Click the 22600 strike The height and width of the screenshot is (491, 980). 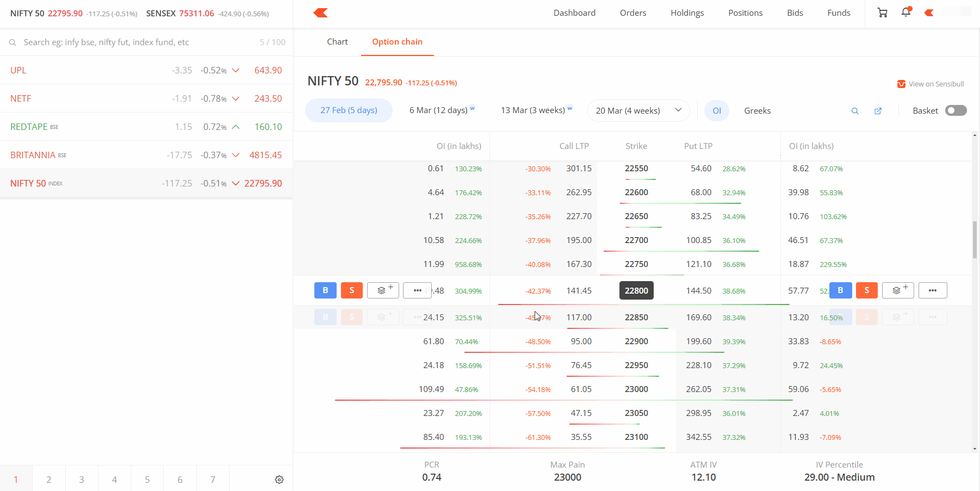636,192
